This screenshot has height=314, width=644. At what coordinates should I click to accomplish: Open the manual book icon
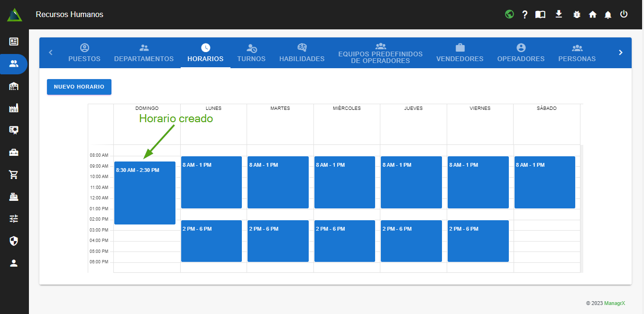(540, 15)
